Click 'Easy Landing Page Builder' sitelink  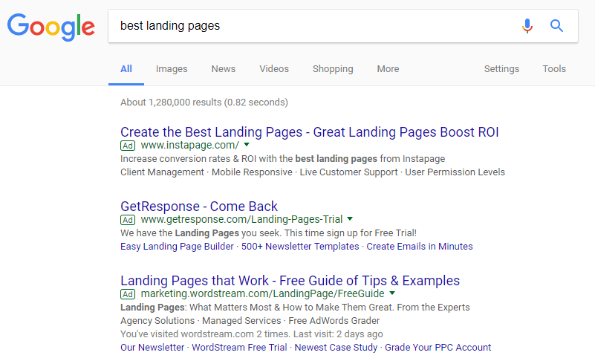(177, 247)
